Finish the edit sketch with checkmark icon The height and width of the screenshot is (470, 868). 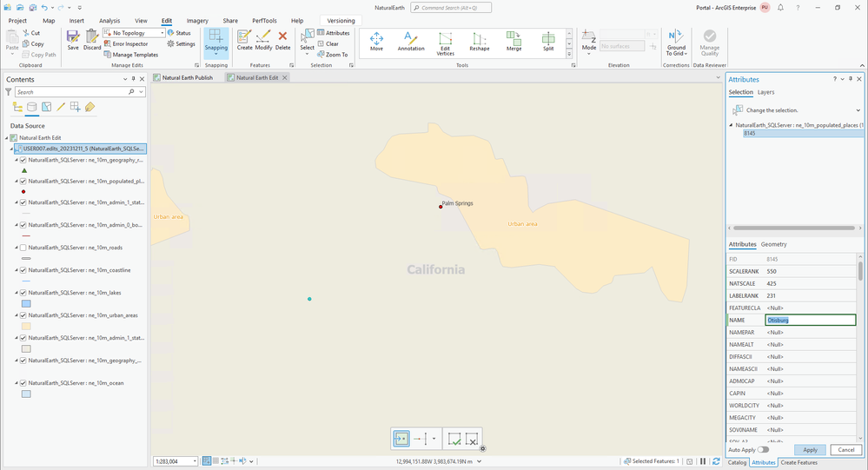pos(454,440)
